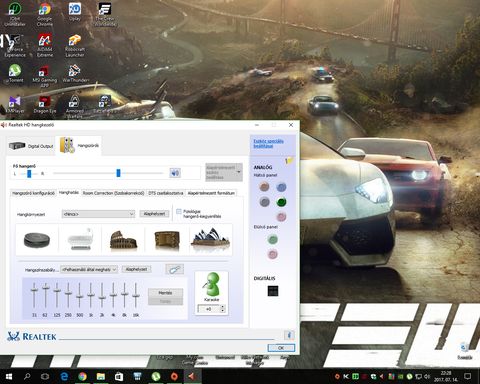Open WarThunder desktop shortcut
Viewport: 480px width, 384px height.
click(75, 73)
